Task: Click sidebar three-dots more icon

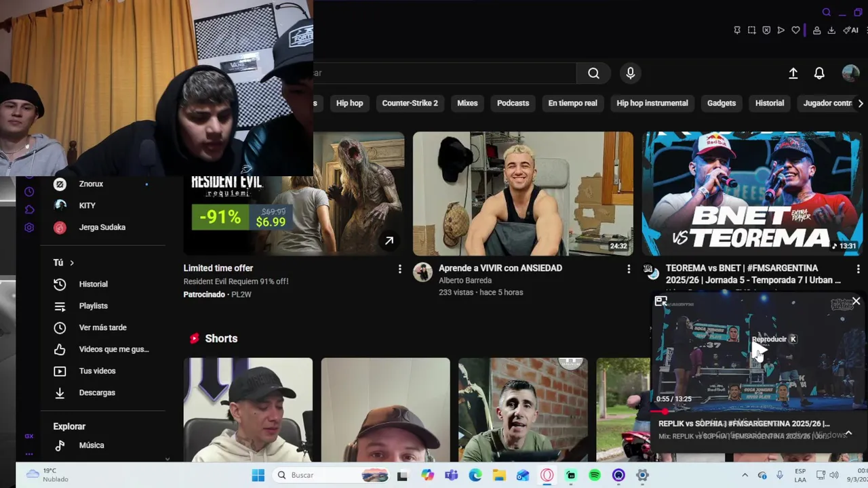Action: 29,454
